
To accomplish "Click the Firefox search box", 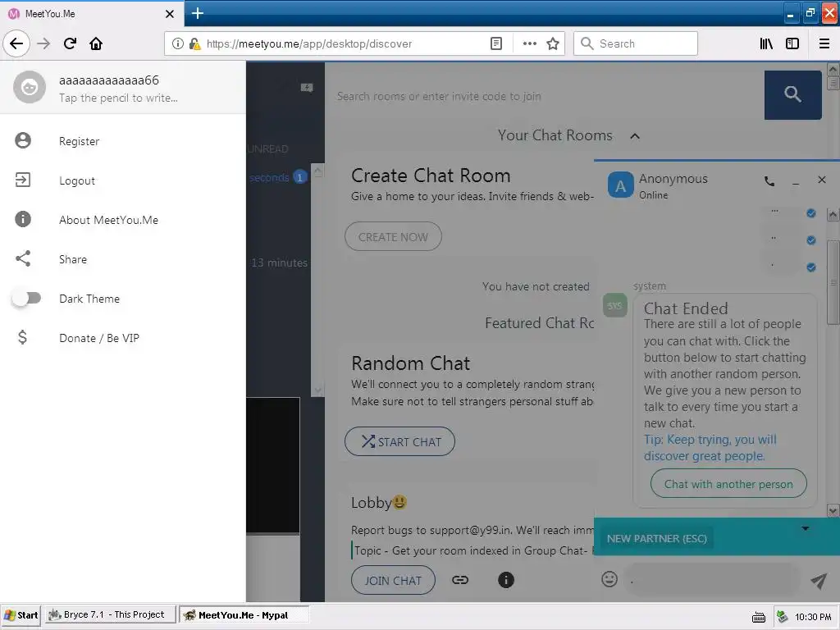I will click(636, 43).
